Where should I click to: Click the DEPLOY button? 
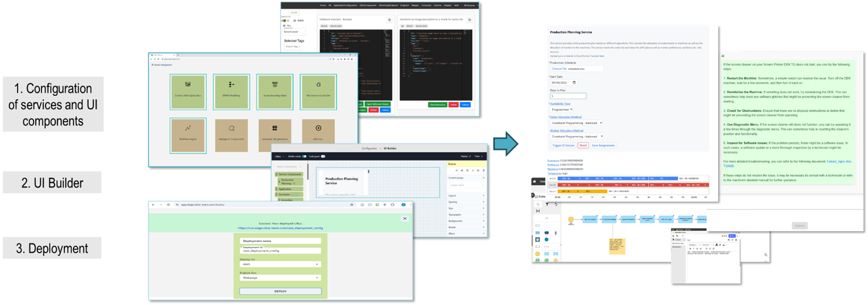pos(280,291)
